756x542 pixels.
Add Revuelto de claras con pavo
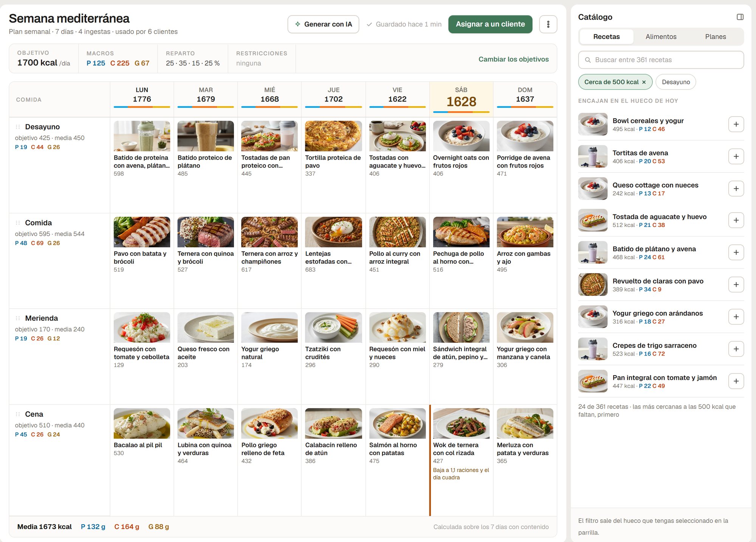736,285
